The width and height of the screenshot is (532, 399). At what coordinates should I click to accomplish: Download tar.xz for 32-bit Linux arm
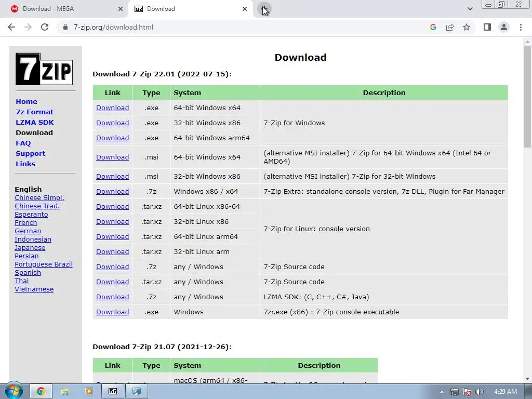pos(112,252)
